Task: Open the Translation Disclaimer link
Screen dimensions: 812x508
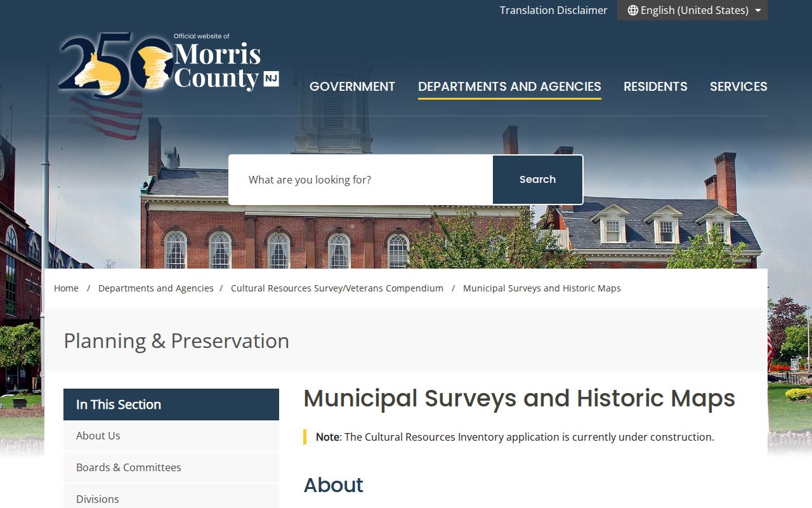Action: [553, 10]
